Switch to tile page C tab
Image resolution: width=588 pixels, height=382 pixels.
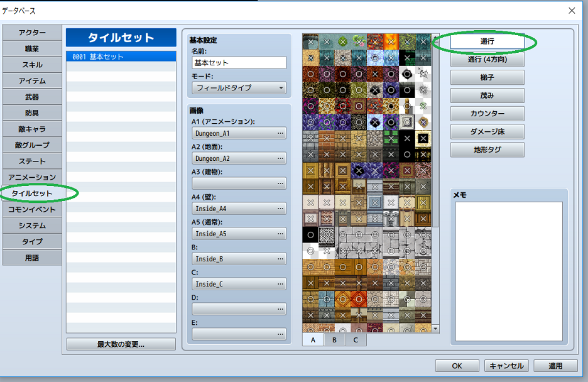coord(356,340)
